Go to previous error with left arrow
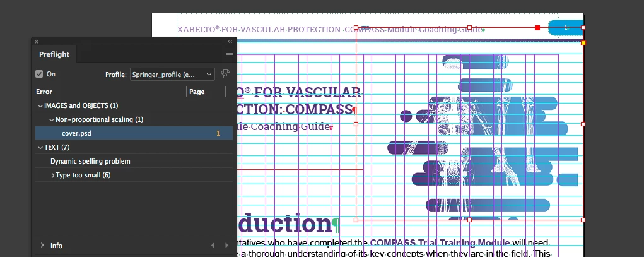The image size is (644, 257). 213,246
